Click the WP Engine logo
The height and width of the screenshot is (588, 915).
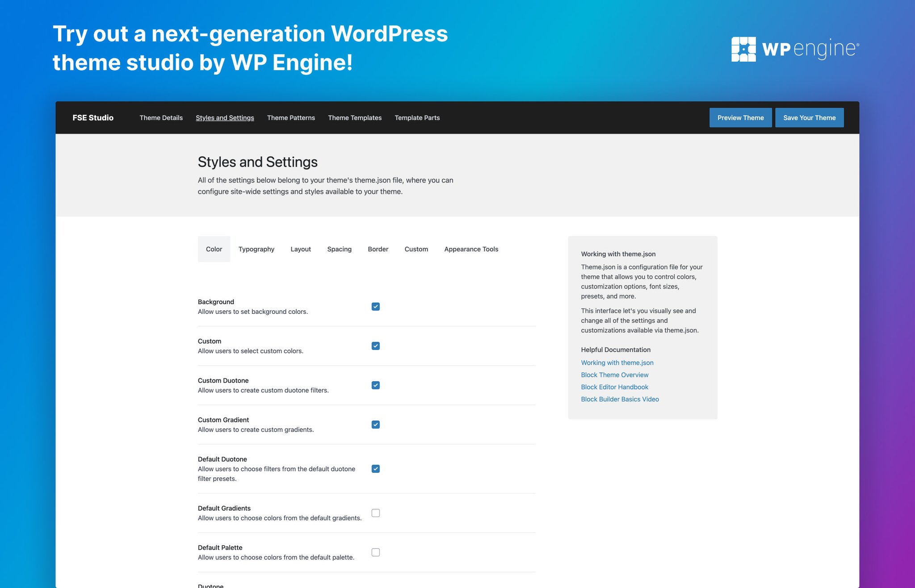coord(795,48)
